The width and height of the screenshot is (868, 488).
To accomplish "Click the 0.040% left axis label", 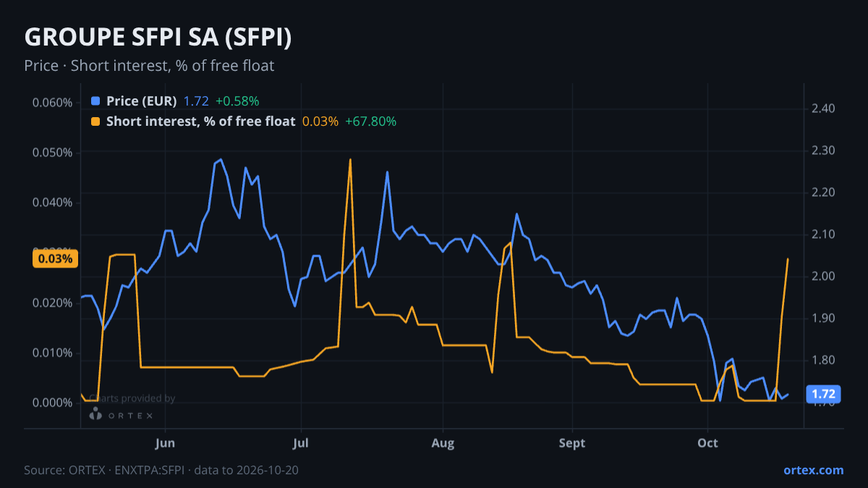I will click(52, 202).
